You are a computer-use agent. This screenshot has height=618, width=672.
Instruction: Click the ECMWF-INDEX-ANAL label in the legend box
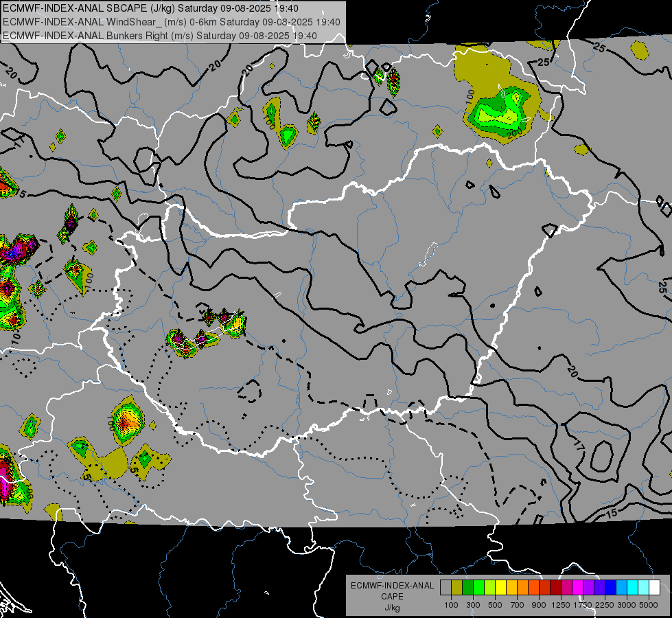click(x=392, y=586)
